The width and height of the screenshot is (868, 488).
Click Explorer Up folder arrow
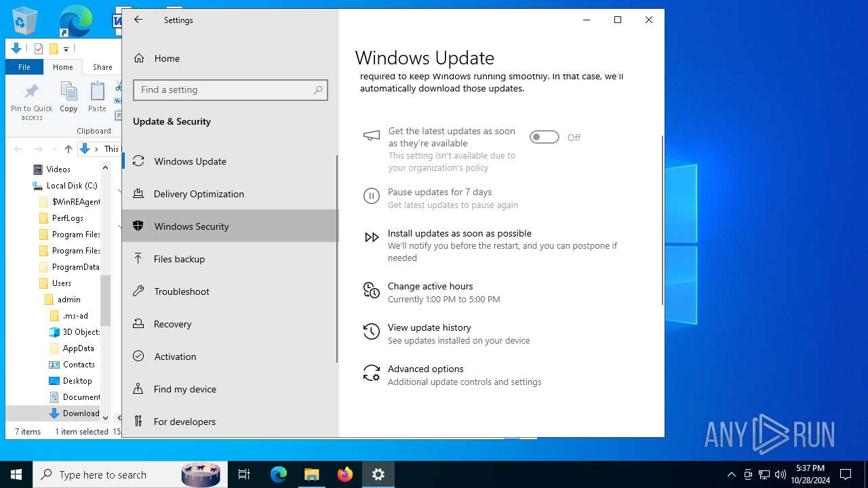(68, 149)
